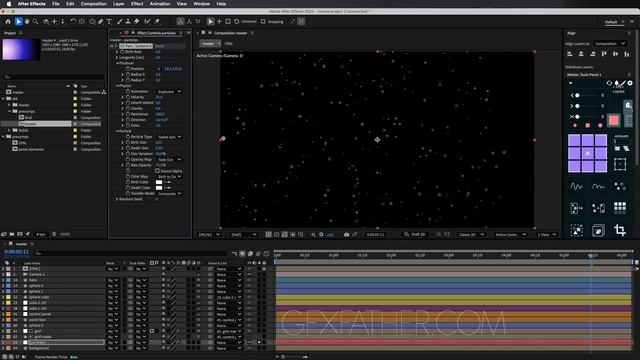Viewport: 640px width, 360px height.
Task: Select the Roto Brush tool
Action: tap(147, 21)
